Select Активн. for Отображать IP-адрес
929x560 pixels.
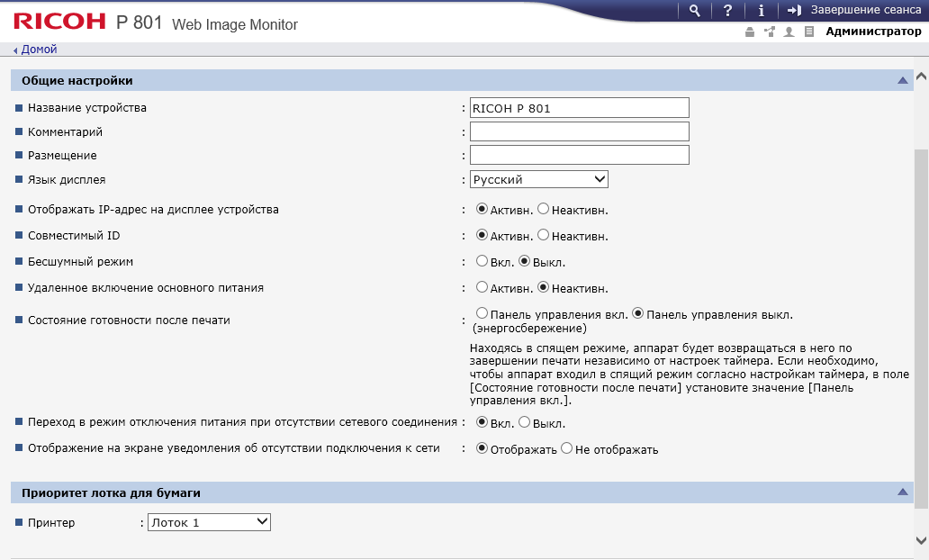tap(482, 209)
